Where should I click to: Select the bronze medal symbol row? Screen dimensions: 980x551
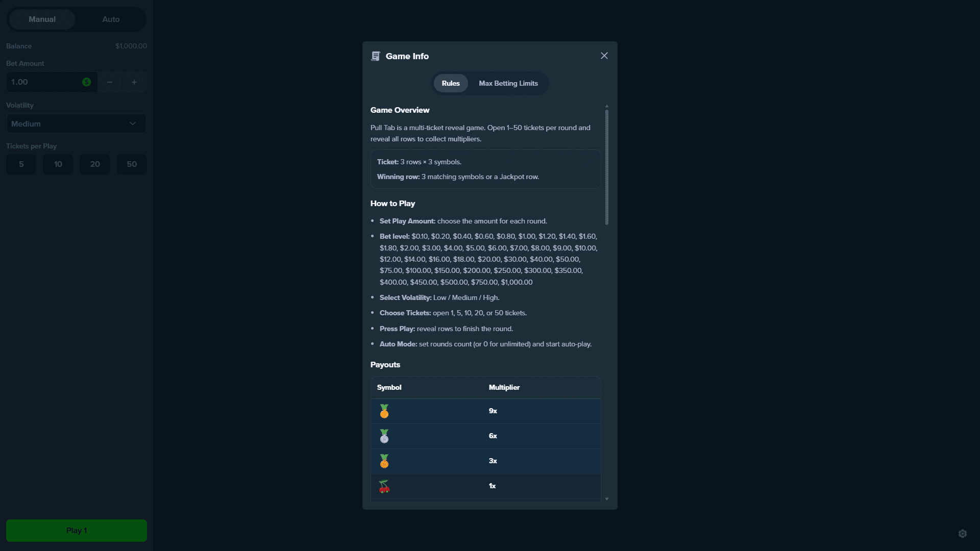pyautogui.click(x=486, y=461)
